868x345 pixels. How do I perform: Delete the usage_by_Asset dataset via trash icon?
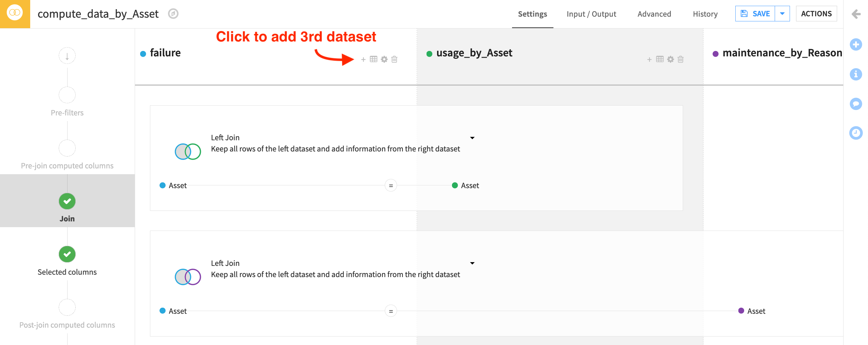[x=680, y=59]
